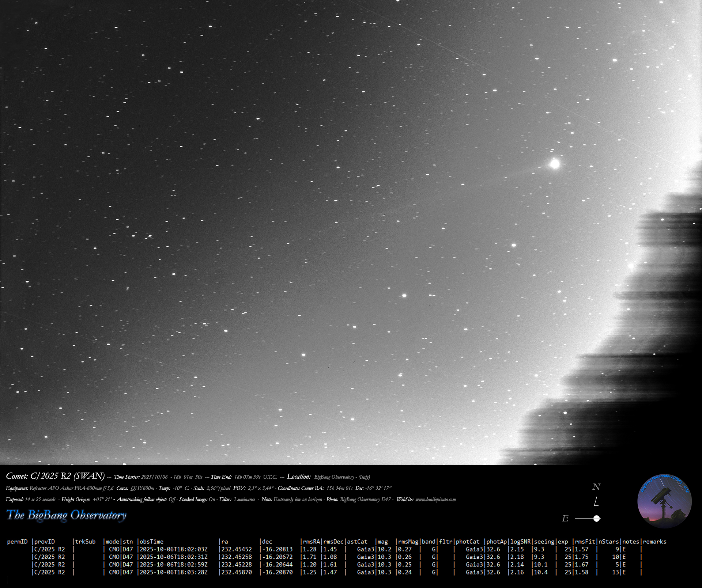Click first row obsTime 2025-10-06T18:02:03Z
This screenshot has width=702, height=588.
(174, 549)
